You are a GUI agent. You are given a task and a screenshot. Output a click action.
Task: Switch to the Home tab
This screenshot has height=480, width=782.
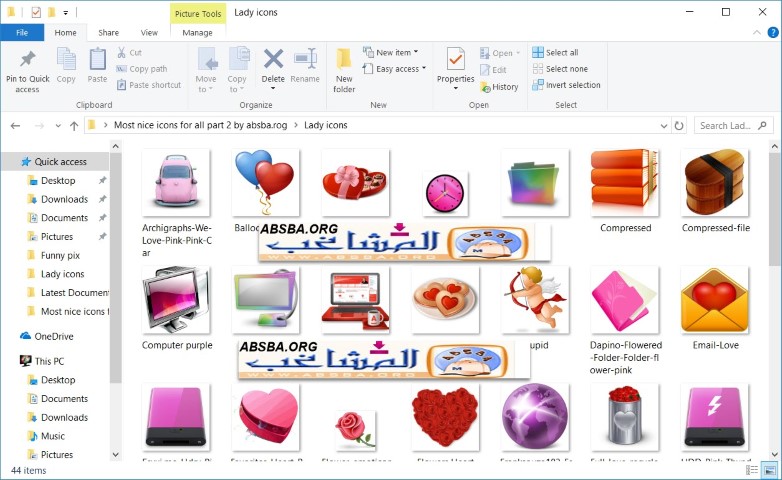65,32
